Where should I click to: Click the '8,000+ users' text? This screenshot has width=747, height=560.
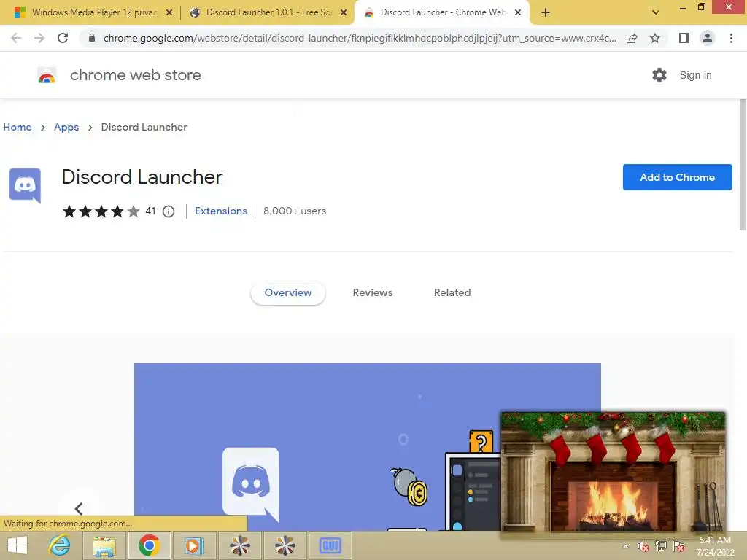(295, 211)
